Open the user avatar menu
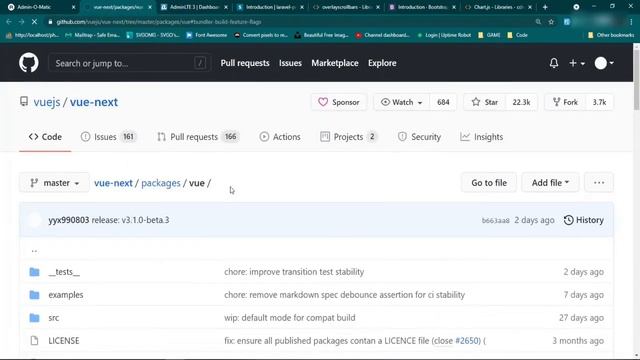The image size is (640, 360). tap(604, 63)
